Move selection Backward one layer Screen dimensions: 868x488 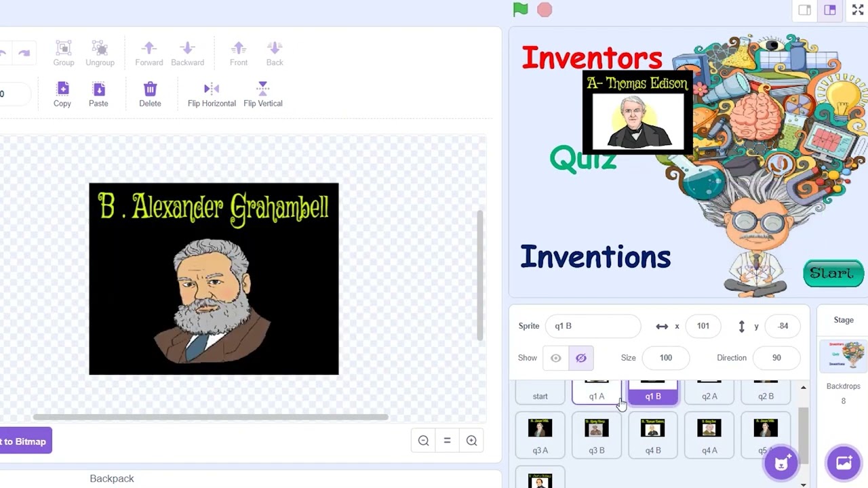click(x=187, y=54)
